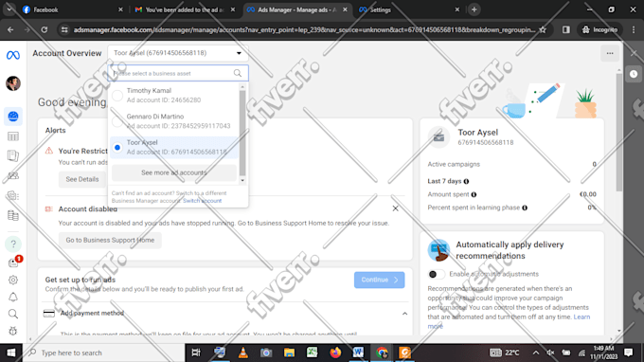Select Gennaro Di Martino account radio
This screenshot has width=644, height=362.
click(x=117, y=121)
